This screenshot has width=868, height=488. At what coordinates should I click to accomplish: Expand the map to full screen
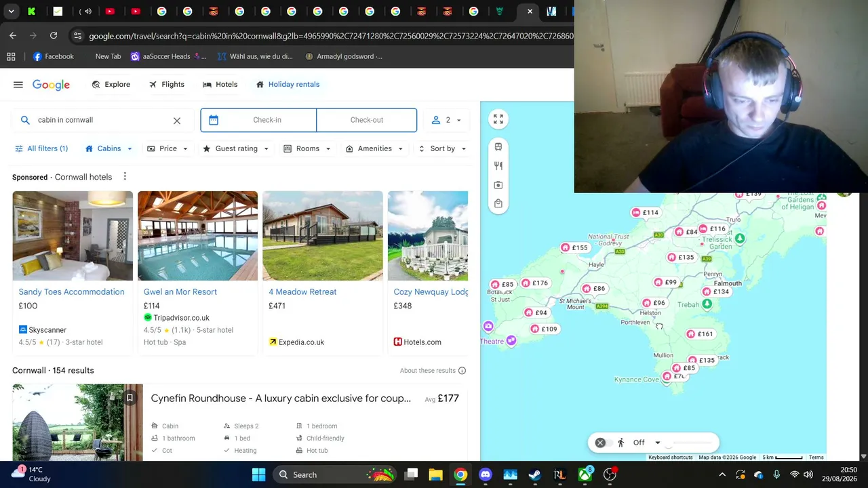(x=498, y=119)
